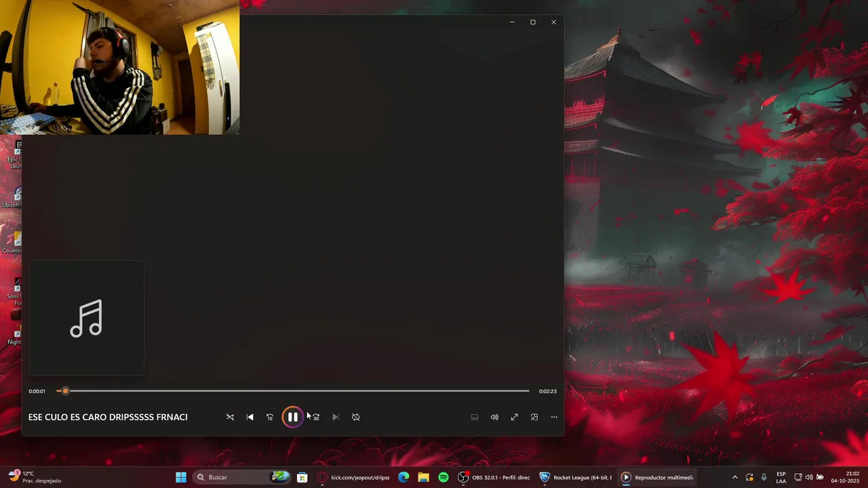Close the media player window
The image size is (868, 488).
[553, 22]
